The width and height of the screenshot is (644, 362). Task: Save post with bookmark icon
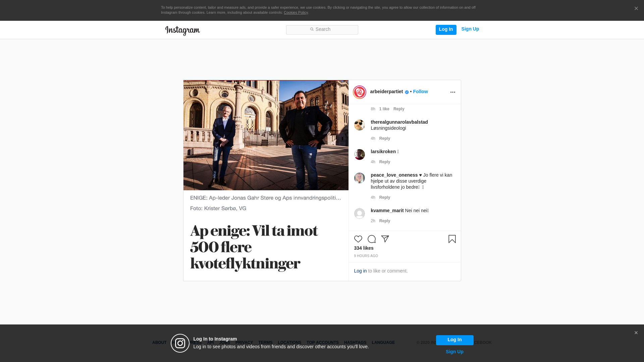452,239
